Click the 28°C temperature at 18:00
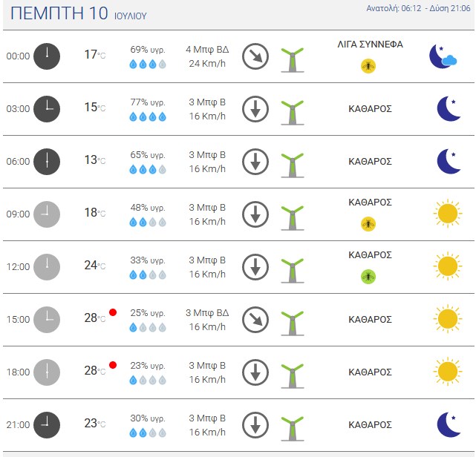476x457 pixels. point(95,371)
